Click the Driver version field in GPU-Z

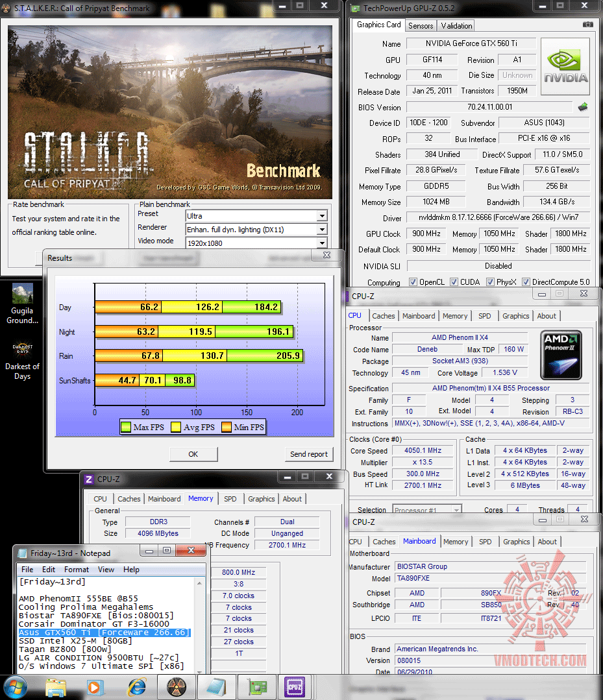pyautogui.click(x=498, y=217)
